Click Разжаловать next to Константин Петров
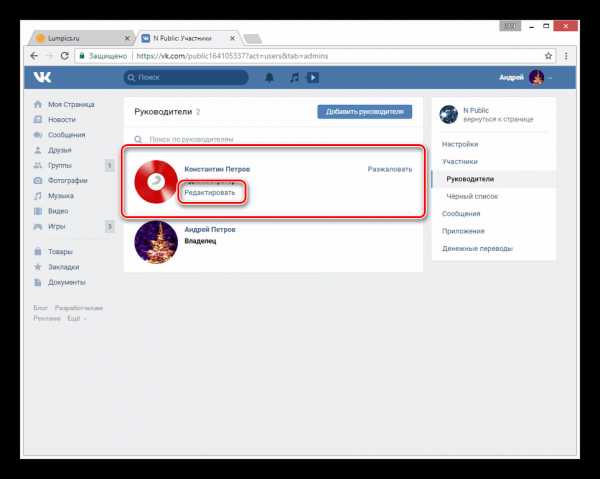This screenshot has height=479, width=600. [390, 169]
